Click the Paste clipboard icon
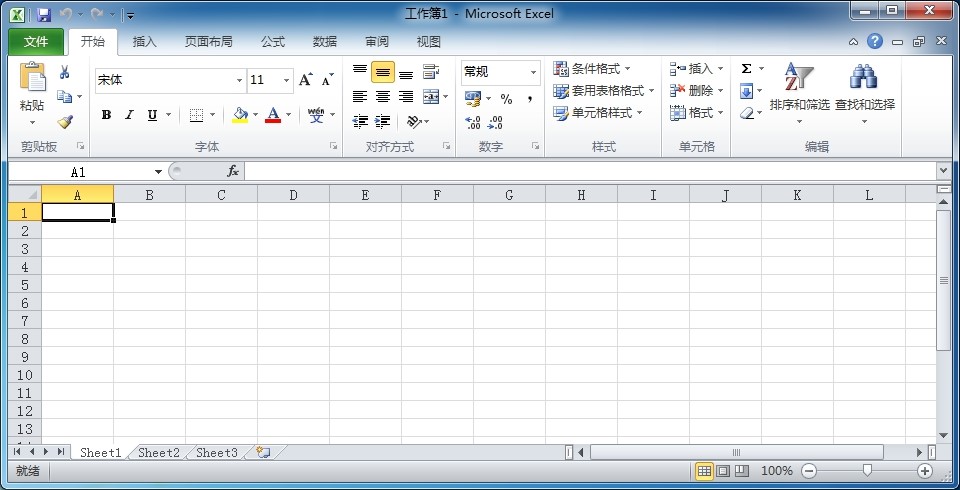 [x=32, y=77]
